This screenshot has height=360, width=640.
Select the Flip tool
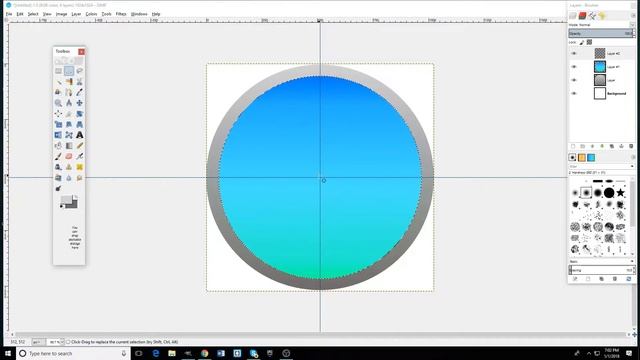point(58,135)
